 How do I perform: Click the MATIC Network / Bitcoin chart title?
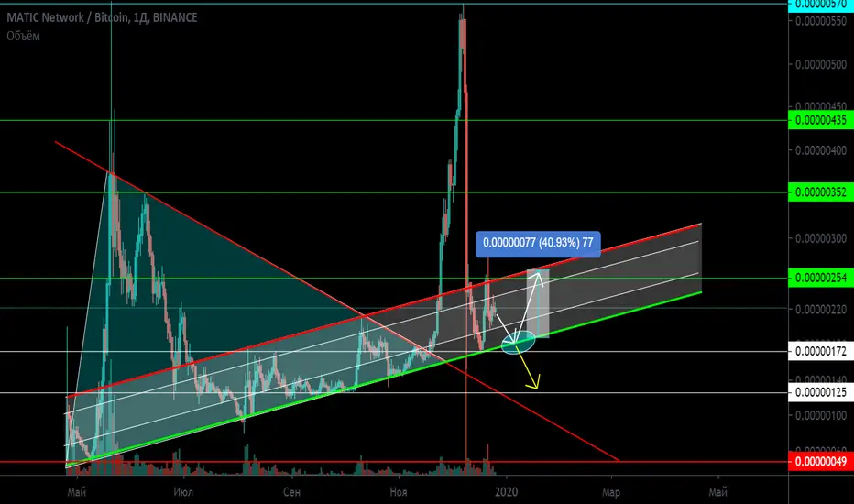[x=102, y=18]
